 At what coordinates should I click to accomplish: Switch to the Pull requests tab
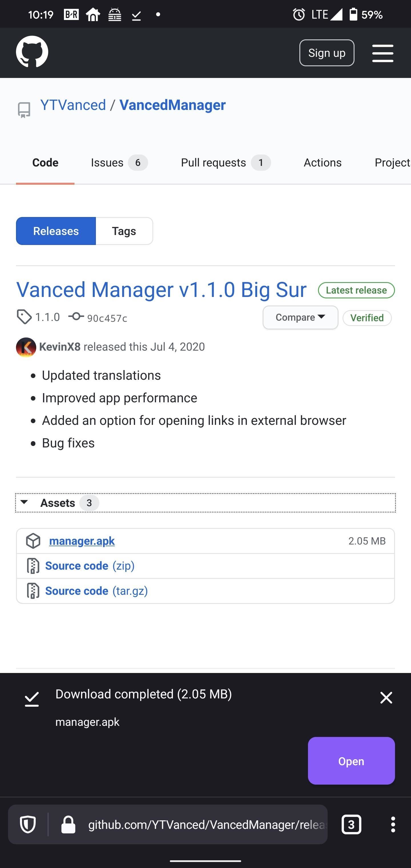coord(226,163)
